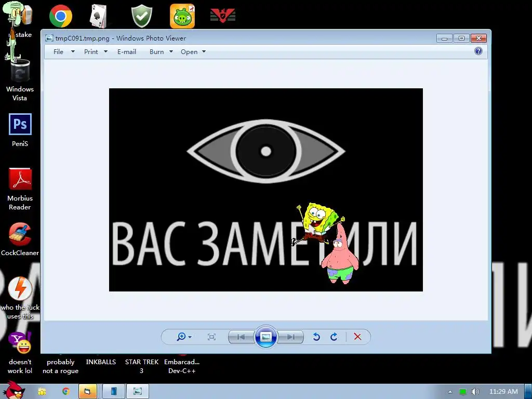
Task: Go to the next image
Action: coord(290,337)
